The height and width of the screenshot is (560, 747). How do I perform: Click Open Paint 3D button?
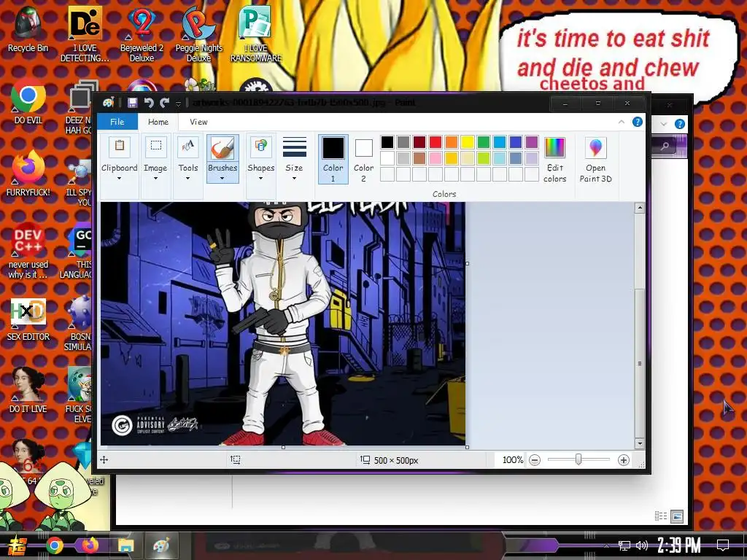595,160
